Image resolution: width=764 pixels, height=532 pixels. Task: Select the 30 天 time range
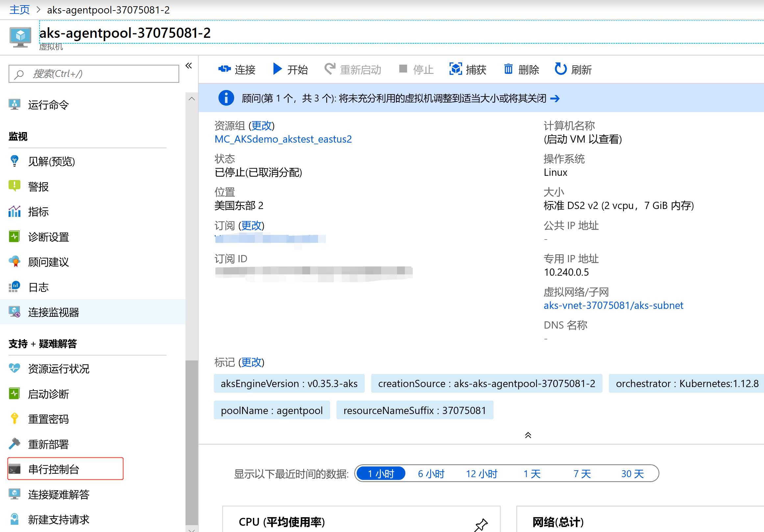click(x=632, y=474)
